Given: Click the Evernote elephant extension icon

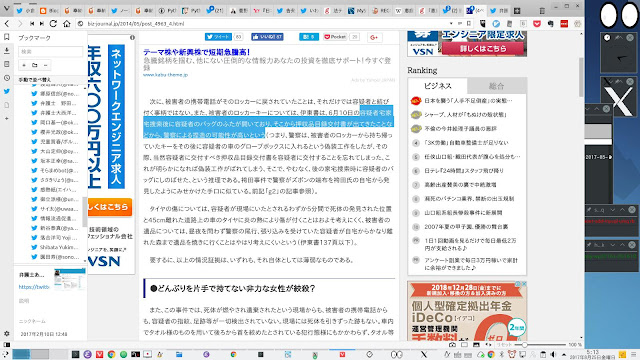Looking at the screenshot, I should 550,24.
